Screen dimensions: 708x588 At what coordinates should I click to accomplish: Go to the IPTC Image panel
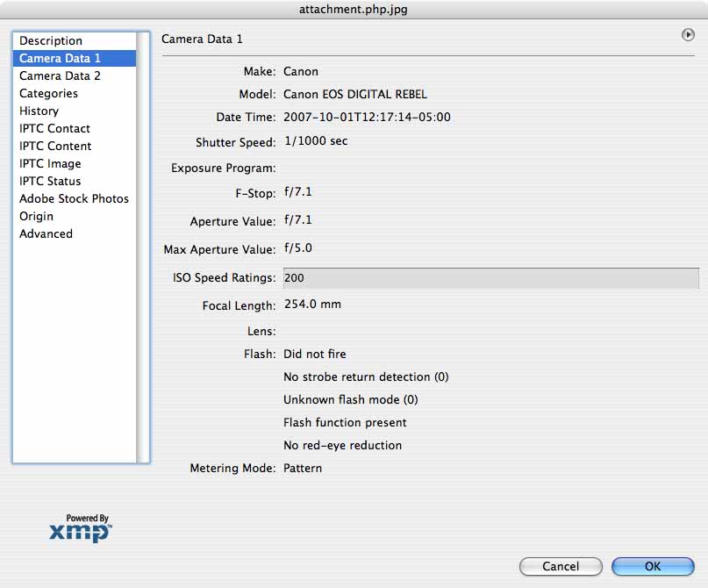(x=50, y=163)
